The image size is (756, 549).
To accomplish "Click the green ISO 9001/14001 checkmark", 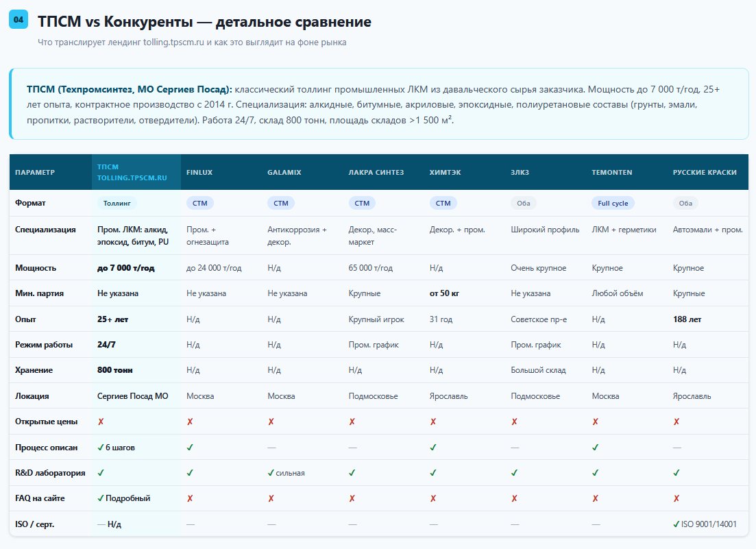I will tap(676, 524).
